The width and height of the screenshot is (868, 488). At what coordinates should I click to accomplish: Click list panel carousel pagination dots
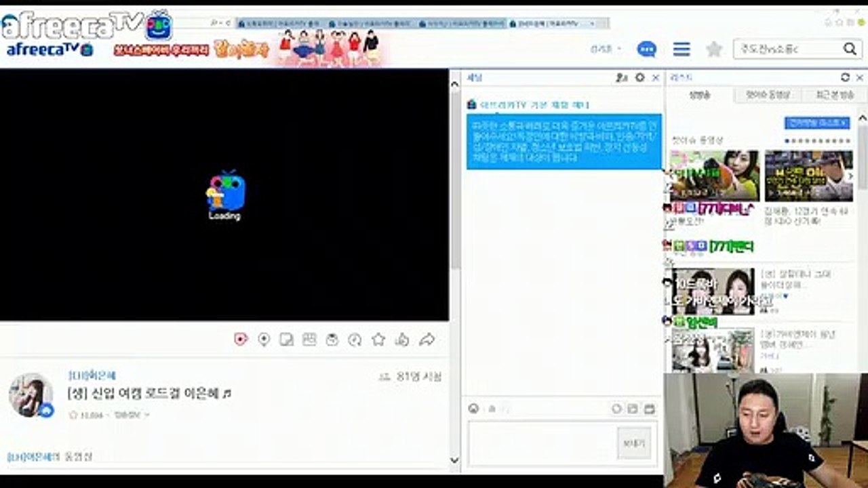(x=818, y=141)
